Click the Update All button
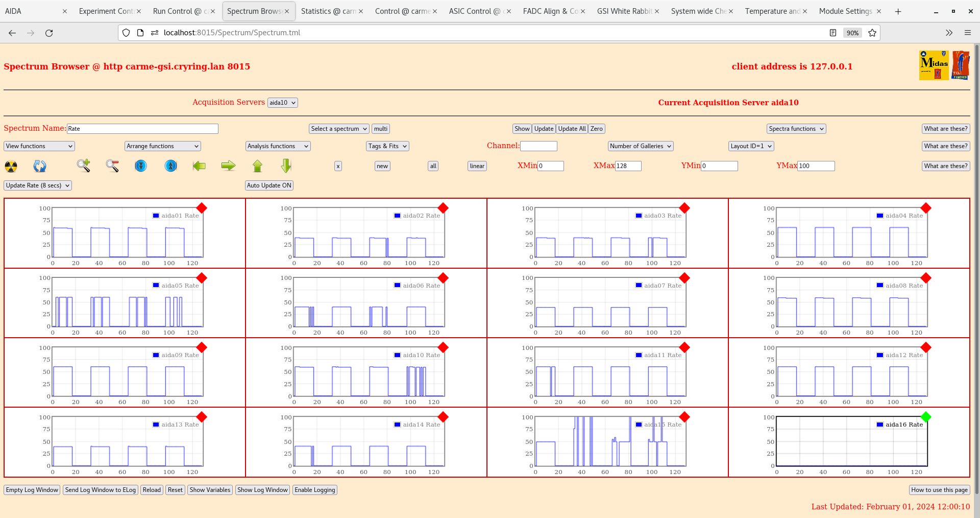Image resolution: width=980 pixels, height=518 pixels. pos(571,128)
